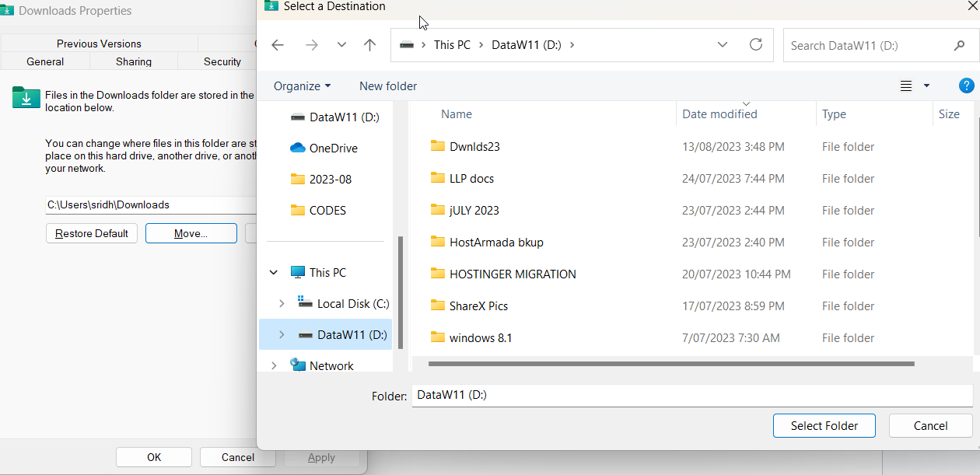Change the view layout icon
Screen dimensions: 980x475
(x=906, y=86)
